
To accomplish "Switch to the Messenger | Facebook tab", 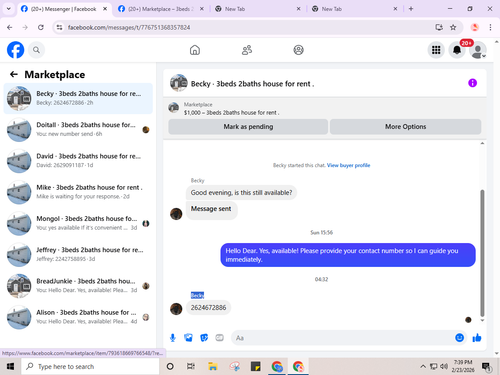I will pyautogui.click(x=63, y=9).
